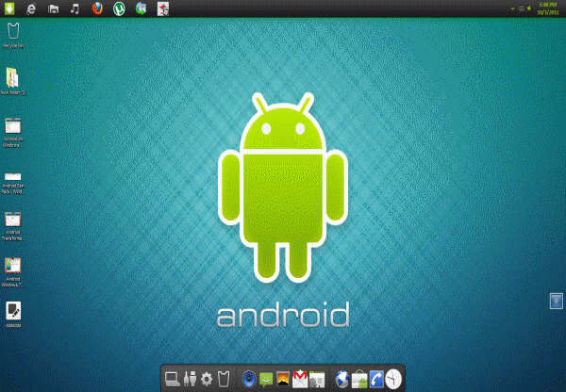The height and width of the screenshot is (392, 566).
Task: Open the green Messaging smiley app in dock
Action: click(x=266, y=380)
